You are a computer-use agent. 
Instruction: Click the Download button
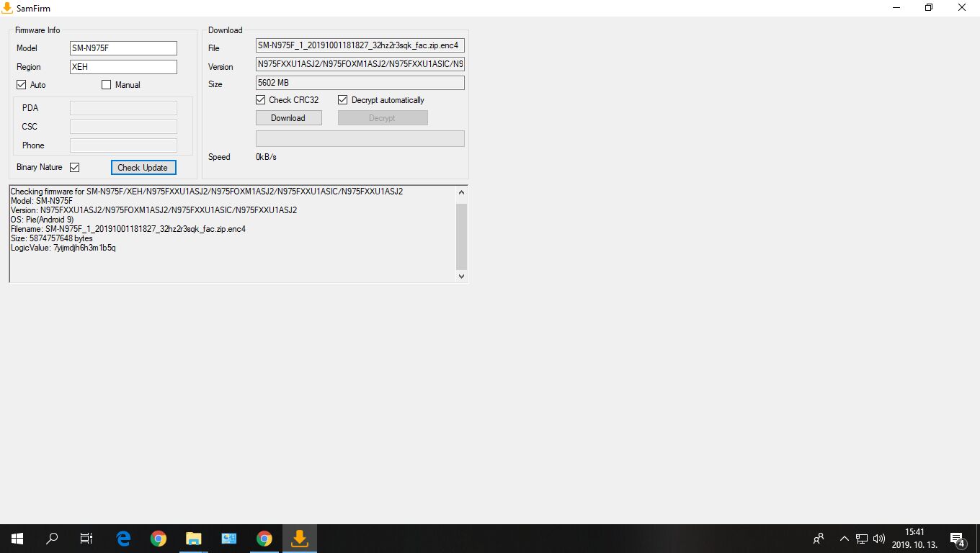(x=288, y=118)
